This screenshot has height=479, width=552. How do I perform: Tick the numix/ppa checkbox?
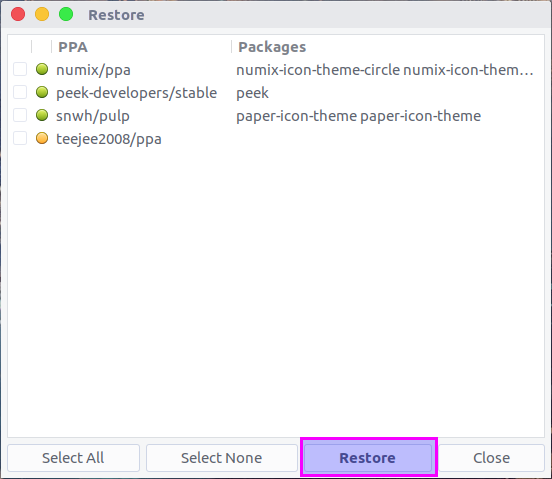click(20, 69)
